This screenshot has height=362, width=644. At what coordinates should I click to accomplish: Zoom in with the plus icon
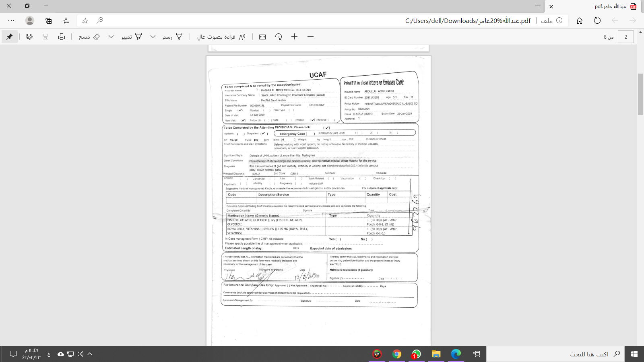point(295,37)
